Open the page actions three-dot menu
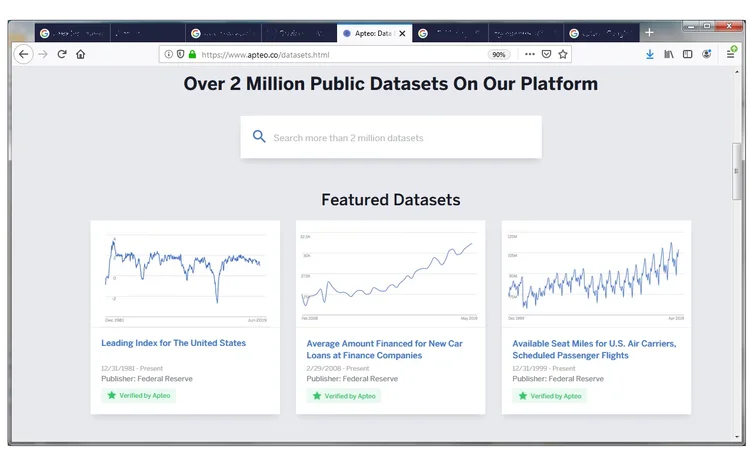Image resolution: width=750 pixels, height=463 pixels. 529,55
